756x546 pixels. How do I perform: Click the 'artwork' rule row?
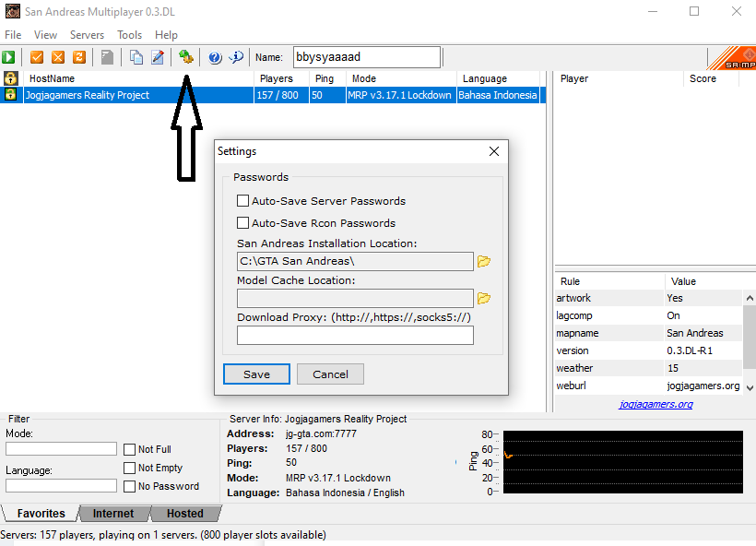click(x=648, y=298)
